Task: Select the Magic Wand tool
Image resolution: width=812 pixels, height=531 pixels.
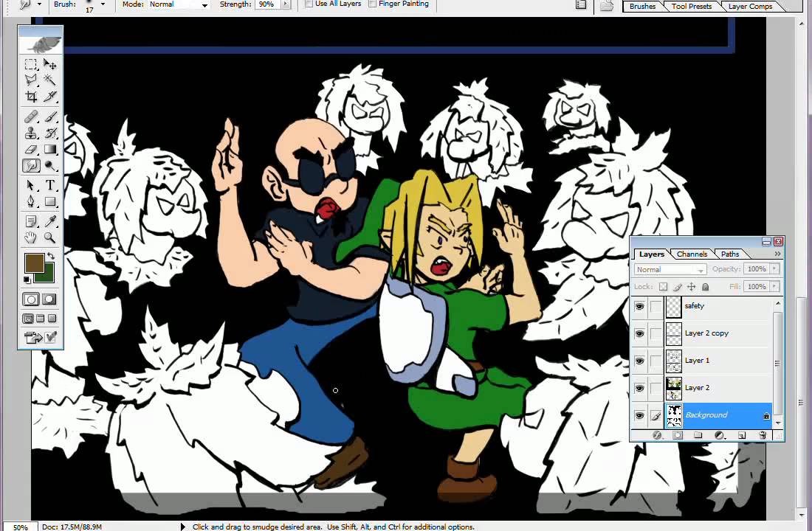Action: click(50, 80)
